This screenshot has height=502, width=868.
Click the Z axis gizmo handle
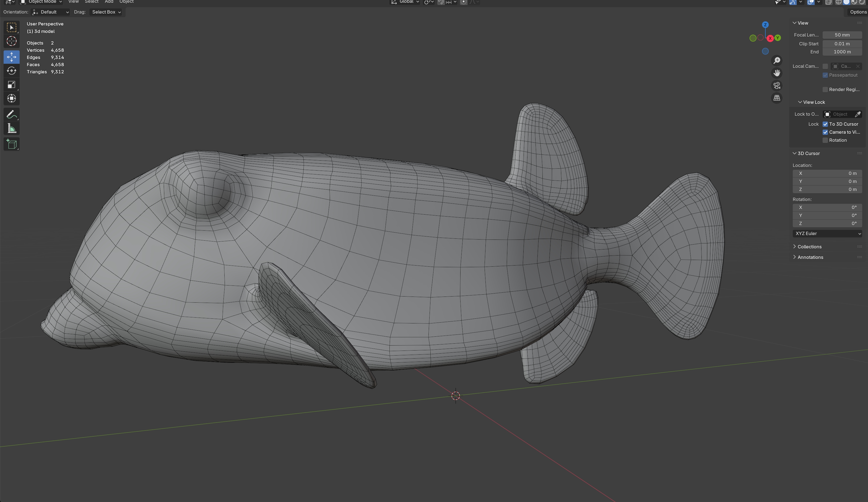(x=765, y=25)
